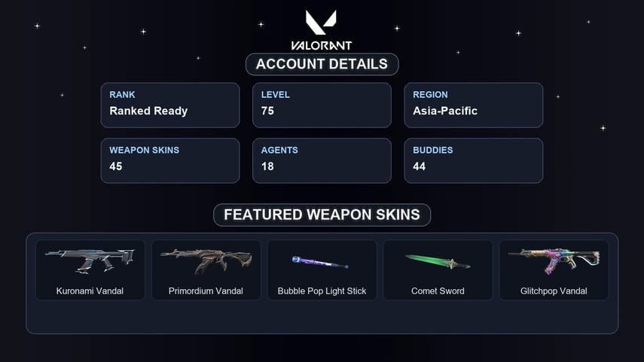Click the VALORANT wordmark text
The height and width of the screenshot is (362, 644).
click(x=322, y=46)
